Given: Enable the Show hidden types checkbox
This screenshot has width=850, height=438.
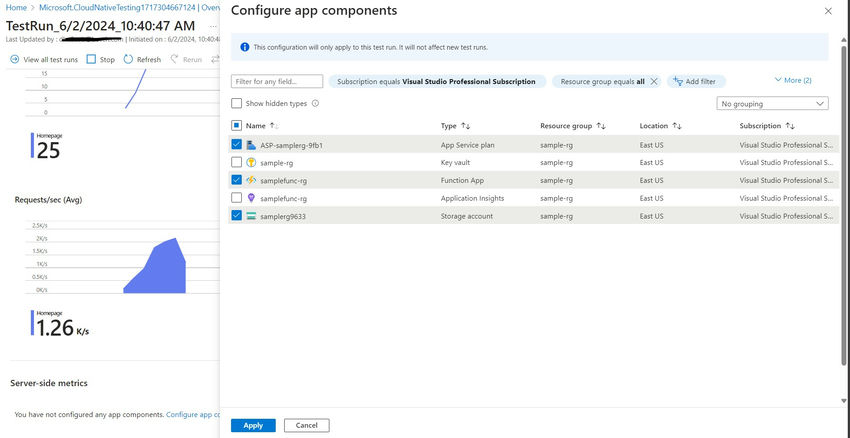Looking at the screenshot, I should [236, 103].
